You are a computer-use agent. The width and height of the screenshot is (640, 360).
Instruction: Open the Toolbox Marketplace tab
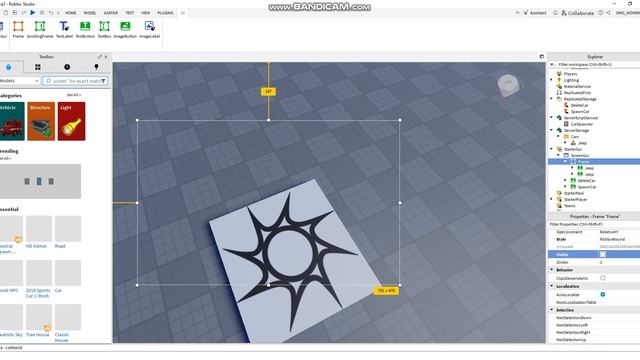(9, 67)
